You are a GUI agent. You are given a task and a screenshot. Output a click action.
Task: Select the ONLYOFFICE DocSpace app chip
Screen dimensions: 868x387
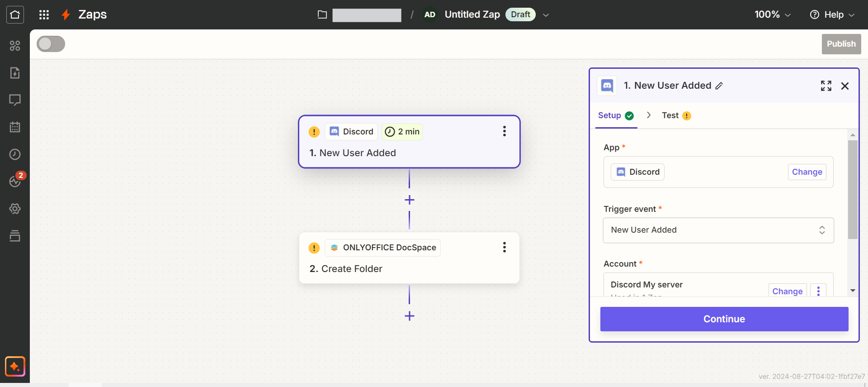(382, 248)
